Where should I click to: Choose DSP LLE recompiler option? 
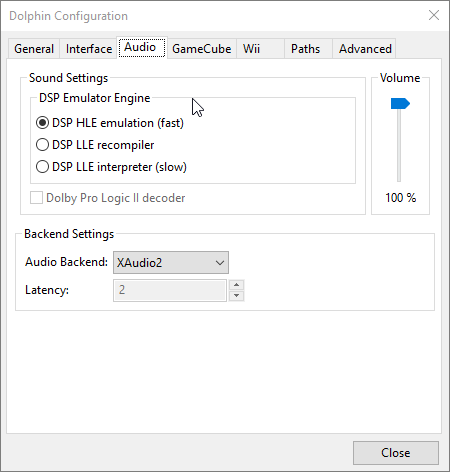click(x=95, y=145)
